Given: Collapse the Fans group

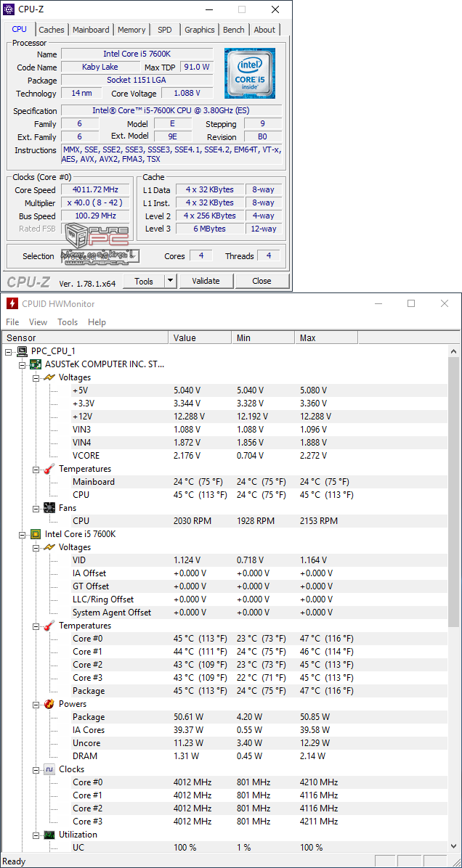Looking at the screenshot, I should click(36, 508).
